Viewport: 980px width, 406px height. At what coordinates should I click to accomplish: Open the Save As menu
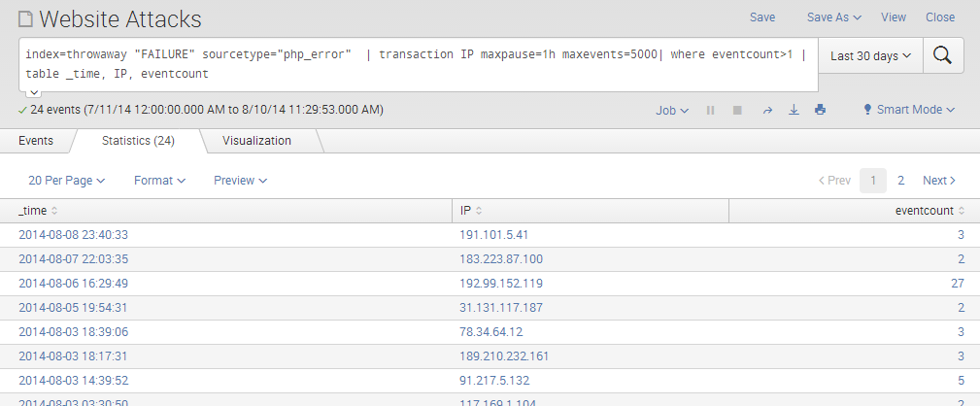[833, 17]
